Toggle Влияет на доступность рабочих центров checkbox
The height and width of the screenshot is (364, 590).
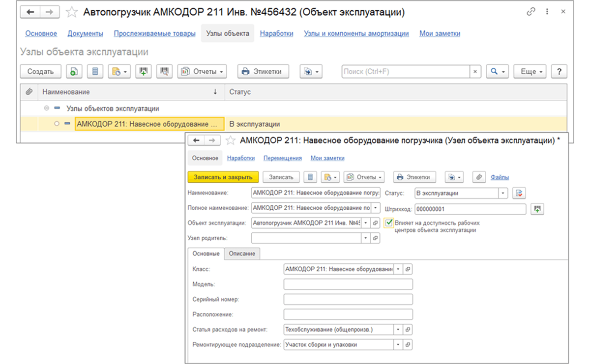click(389, 223)
